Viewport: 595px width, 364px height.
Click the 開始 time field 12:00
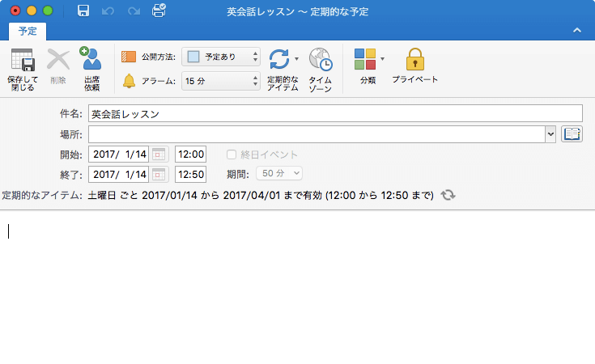190,154
